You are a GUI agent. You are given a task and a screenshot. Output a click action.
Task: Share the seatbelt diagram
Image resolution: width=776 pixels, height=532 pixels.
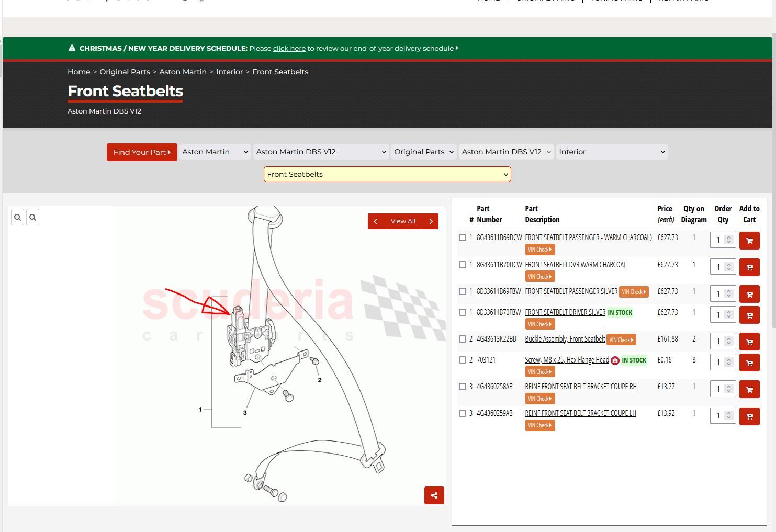coord(434,495)
